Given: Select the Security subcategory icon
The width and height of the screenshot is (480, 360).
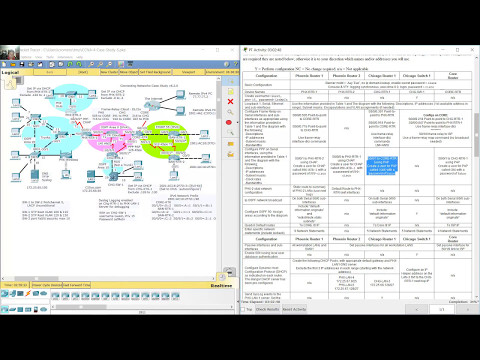Looking at the screenshot, I should pyautogui.click(x=36, y=310).
